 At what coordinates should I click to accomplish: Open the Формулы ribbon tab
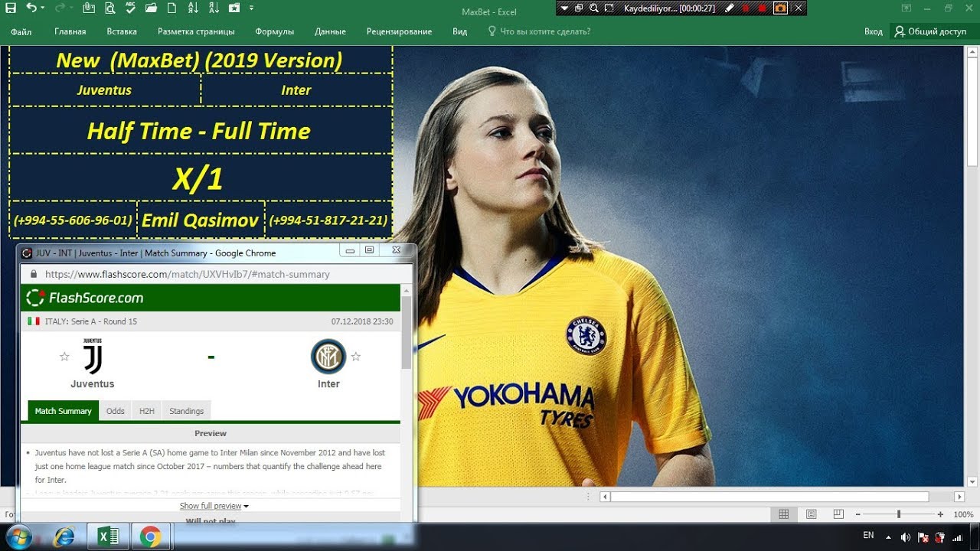click(274, 31)
